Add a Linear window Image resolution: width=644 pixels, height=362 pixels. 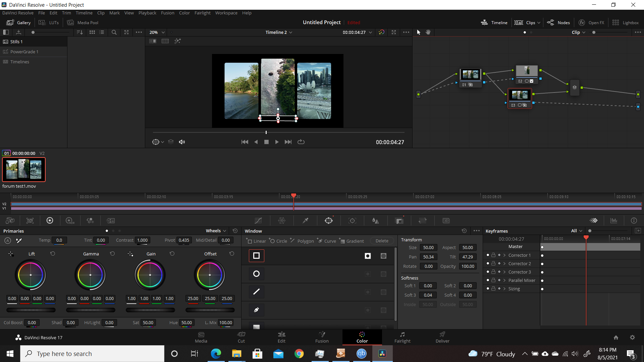256,241
